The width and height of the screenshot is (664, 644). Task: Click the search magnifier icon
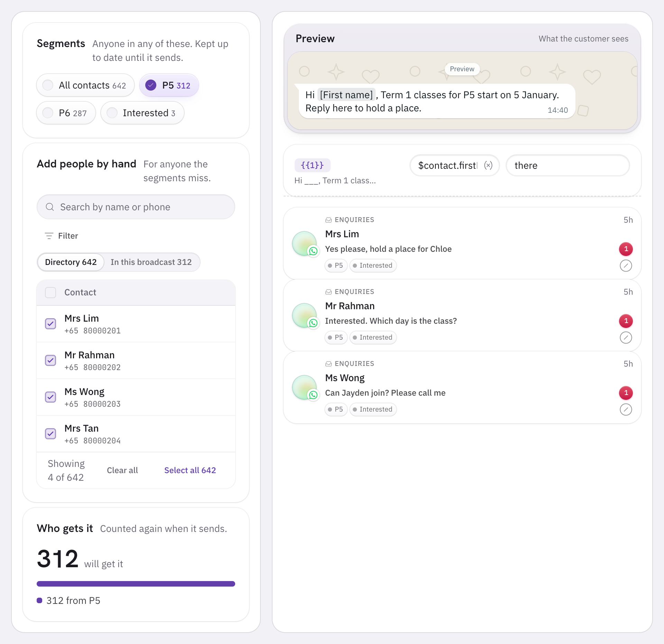pyautogui.click(x=50, y=207)
